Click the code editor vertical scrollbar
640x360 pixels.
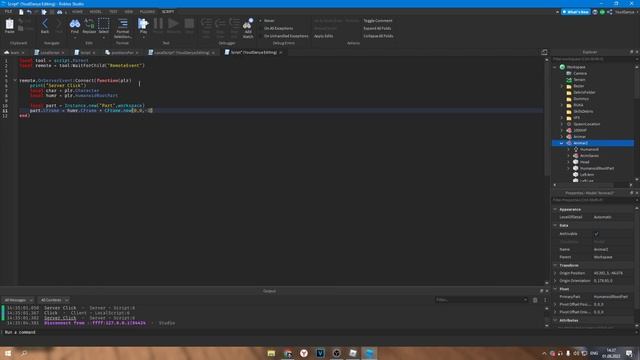click(547, 118)
